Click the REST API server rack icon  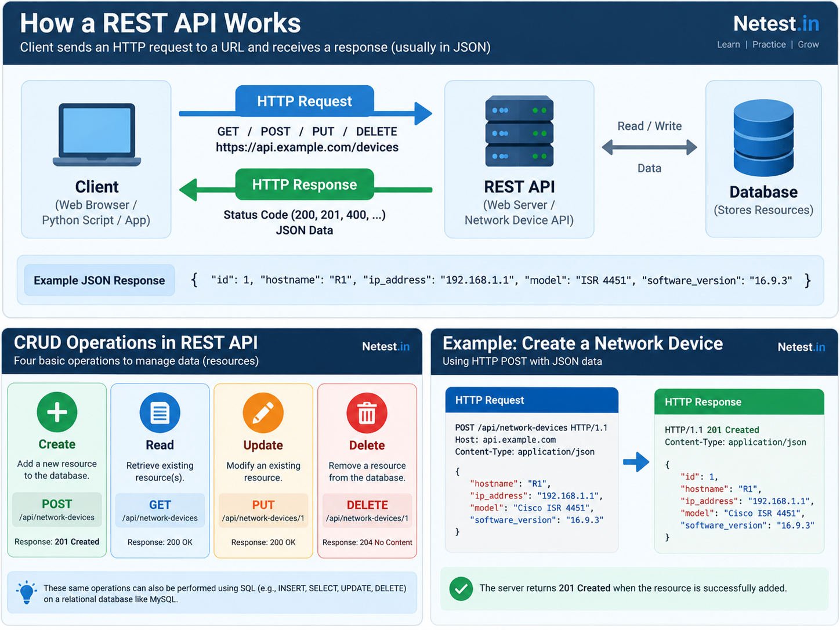(519, 132)
